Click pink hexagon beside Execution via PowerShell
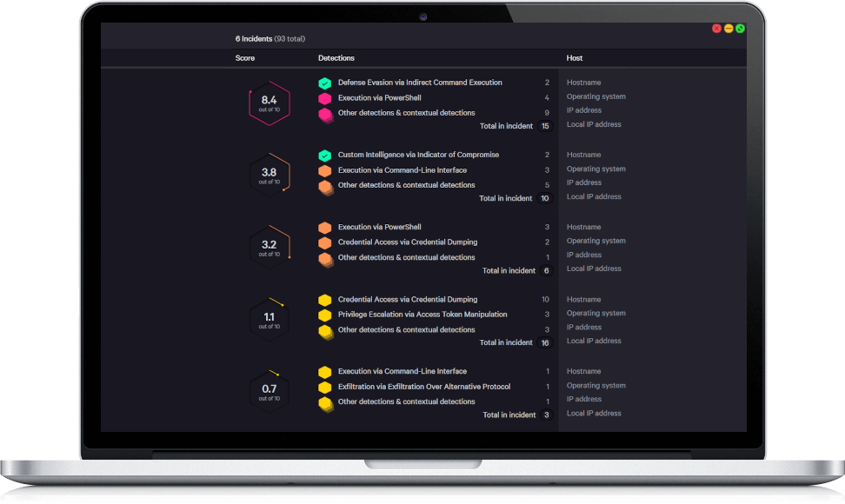Screen dimensions: 845x504 pos(324,98)
